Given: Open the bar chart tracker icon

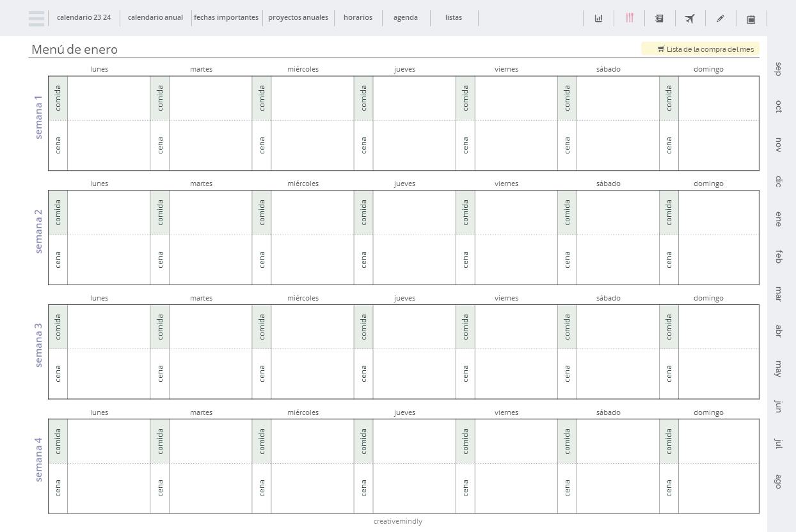Looking at the screenshot, I should coord(598,19).
